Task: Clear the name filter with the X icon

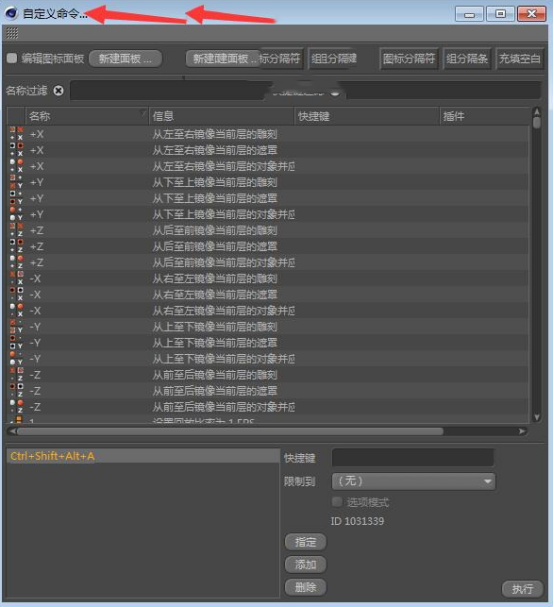Action: [x=58, y=91]
